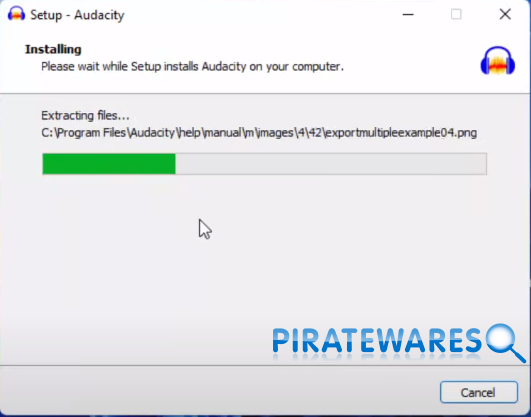Click the "images\4\42" part of the path

[290, 133]
